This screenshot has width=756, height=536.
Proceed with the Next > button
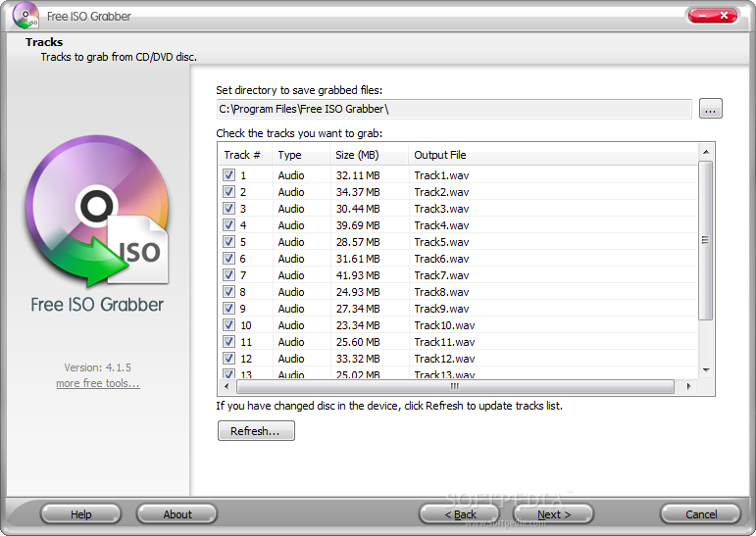click(553, 514)
